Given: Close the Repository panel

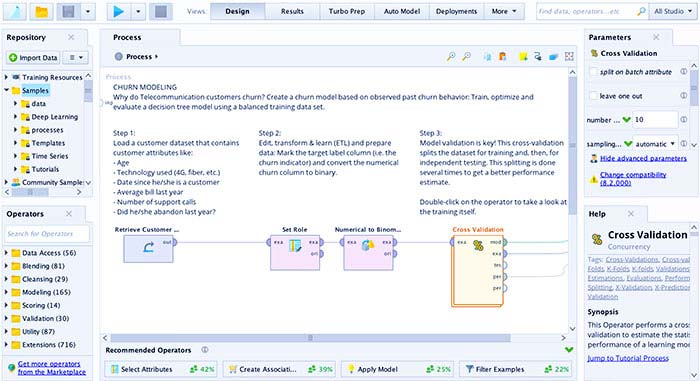Looking at the screenshot, I should pyautogui.click(x=71, y=37).
